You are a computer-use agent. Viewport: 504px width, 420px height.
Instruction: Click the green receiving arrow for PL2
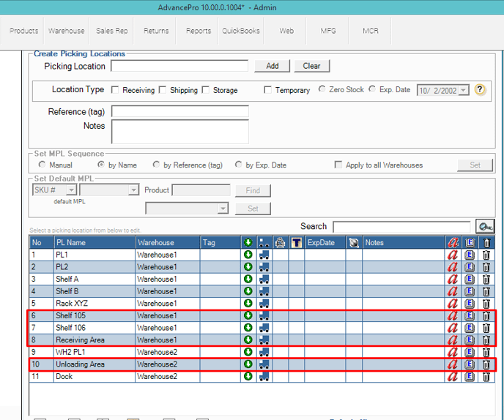coord(248,267)
